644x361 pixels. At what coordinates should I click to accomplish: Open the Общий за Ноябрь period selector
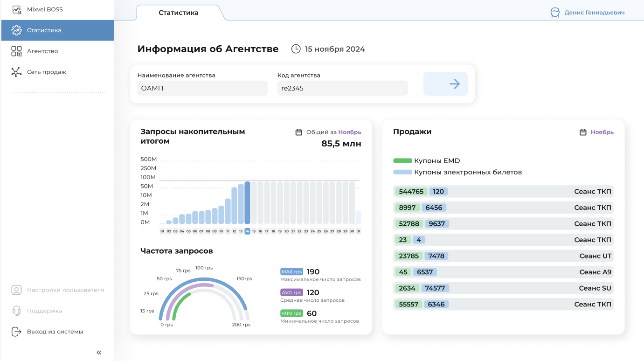tap(349, 132)
